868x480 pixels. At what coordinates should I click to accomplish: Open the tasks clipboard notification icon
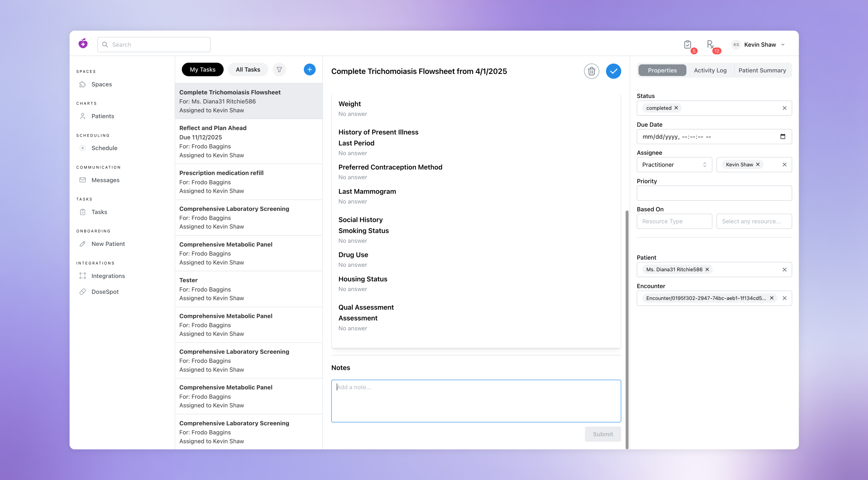688,44
